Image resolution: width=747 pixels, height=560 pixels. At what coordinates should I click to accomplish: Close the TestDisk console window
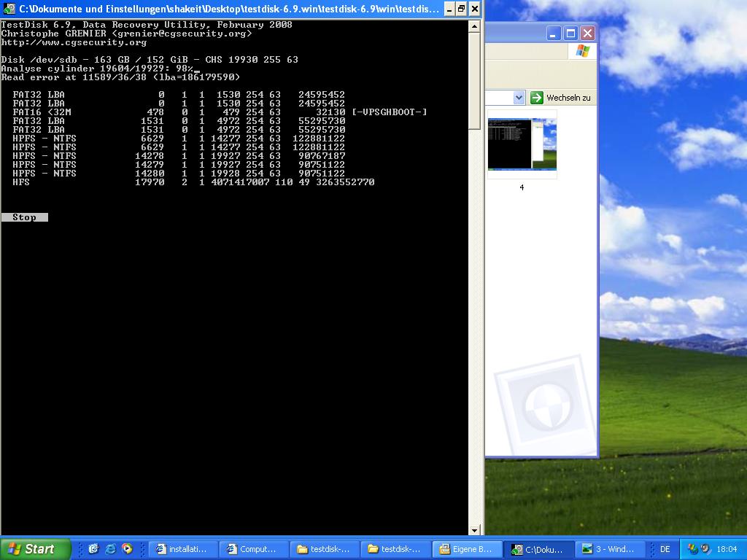click(474, 9)
